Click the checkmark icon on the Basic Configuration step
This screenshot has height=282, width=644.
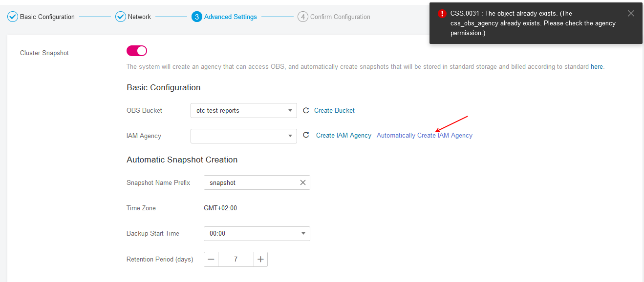point(13,16)
